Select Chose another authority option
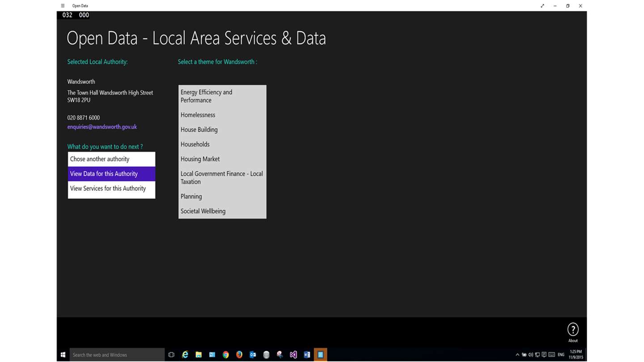The image size is (644, 362). (x=111, y=159)
